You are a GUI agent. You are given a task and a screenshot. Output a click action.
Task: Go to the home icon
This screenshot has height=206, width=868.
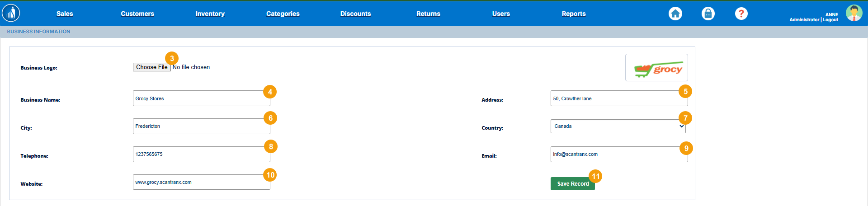click(x=675, y=14)
